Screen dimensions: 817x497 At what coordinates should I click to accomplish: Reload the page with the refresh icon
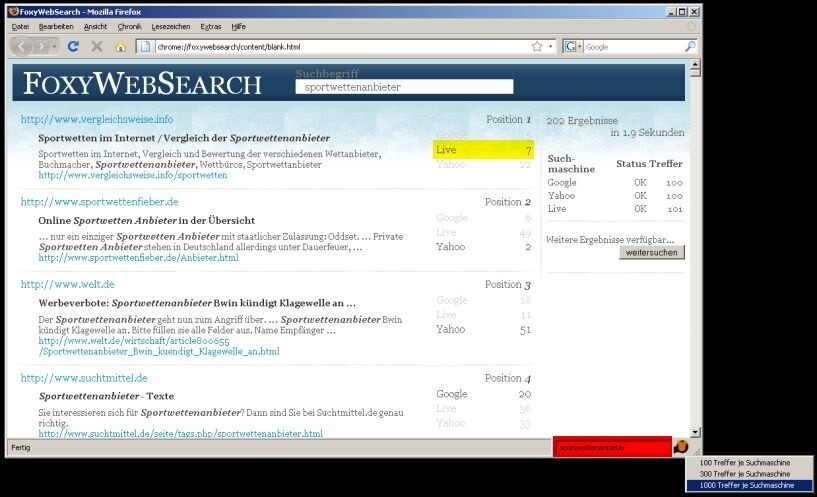click(x=73, y=46)
